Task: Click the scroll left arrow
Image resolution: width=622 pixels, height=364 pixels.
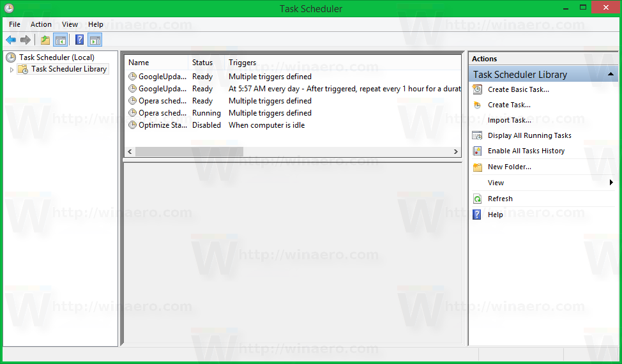Action: (x=130, y=151)
